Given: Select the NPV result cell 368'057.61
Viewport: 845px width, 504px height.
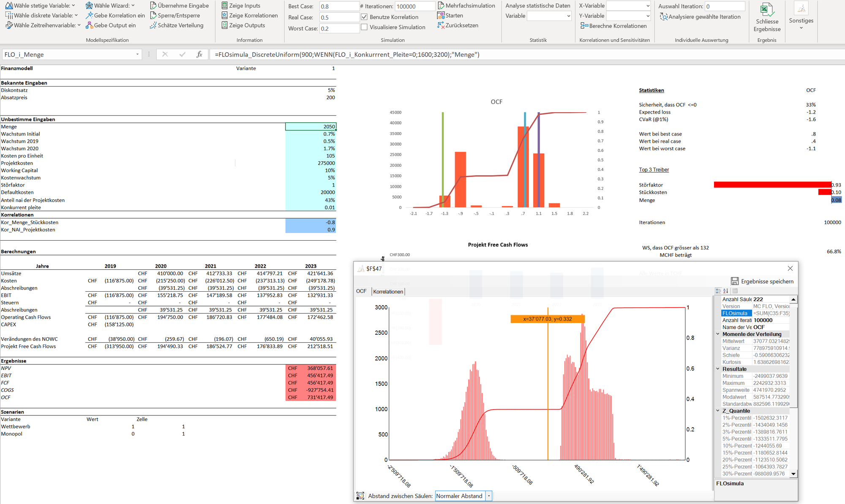Looking at the screenshot, I should click(311, 368).
